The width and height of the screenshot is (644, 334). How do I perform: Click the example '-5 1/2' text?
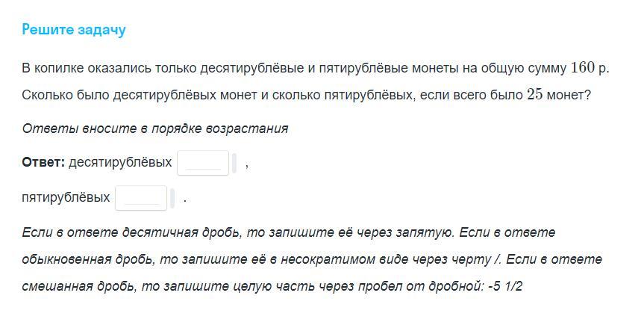click(x=505, y=286)
